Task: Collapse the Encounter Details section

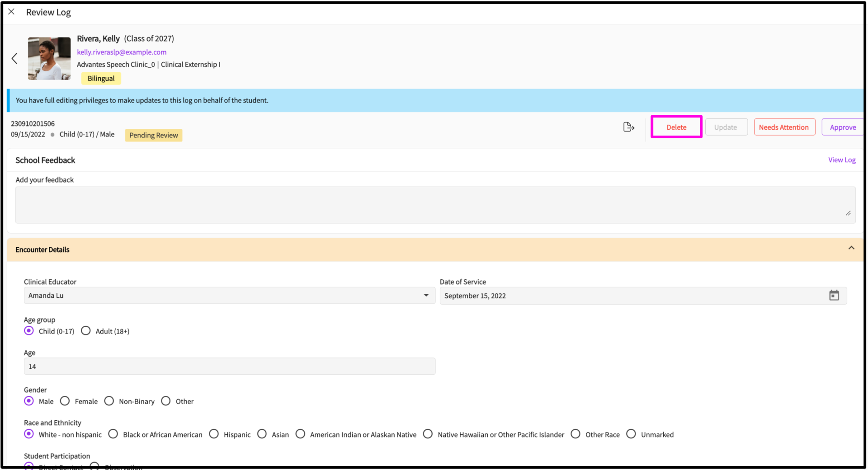Action: (x=851, y=248)
